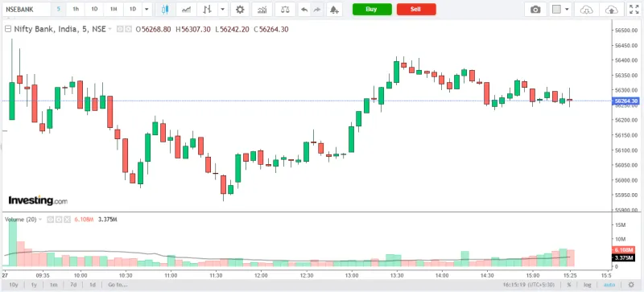Set range to 10y

13,285
